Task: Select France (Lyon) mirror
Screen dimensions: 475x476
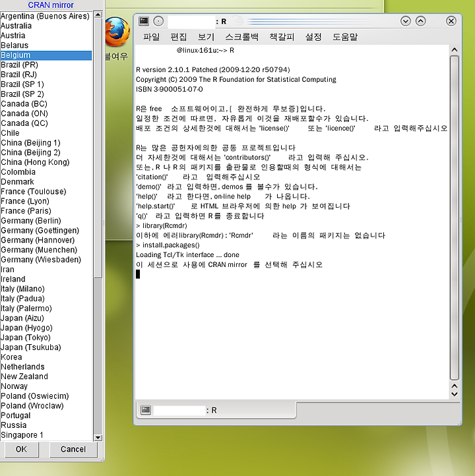Action: [x=46, y=201]
